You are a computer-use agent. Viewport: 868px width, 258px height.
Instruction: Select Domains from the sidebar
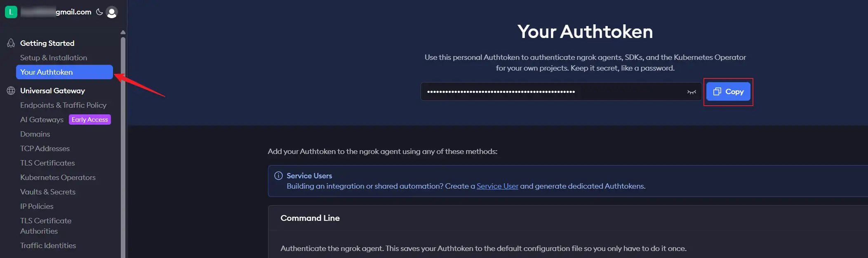tap(35, 134)
